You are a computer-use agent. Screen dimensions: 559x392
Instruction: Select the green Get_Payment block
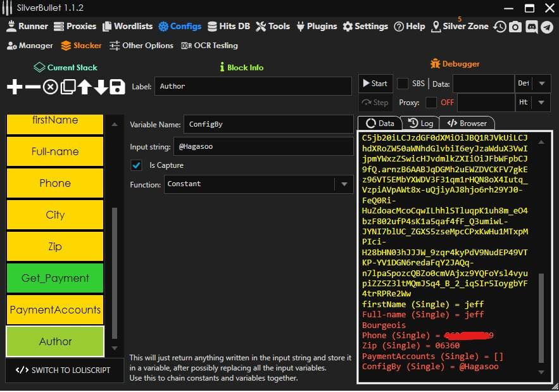(55, 278)
